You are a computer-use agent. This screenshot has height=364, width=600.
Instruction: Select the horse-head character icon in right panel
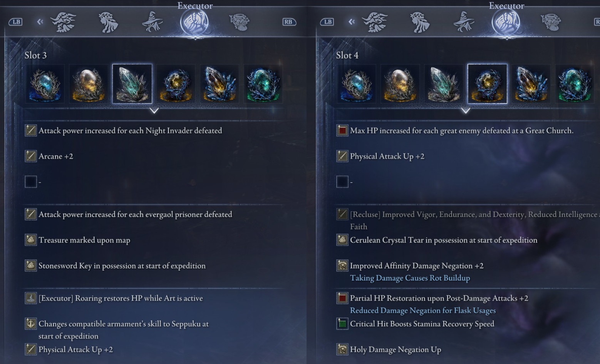pyautogui.click(x=420, y=22)
